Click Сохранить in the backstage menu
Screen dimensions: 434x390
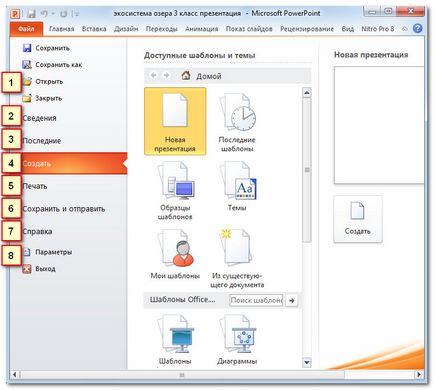click(x=46, y=48)
